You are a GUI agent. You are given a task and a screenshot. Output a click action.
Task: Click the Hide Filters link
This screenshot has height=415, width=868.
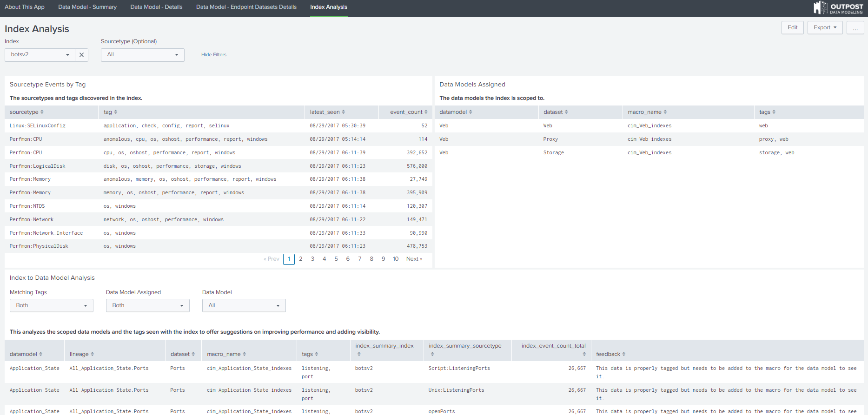[214, 55]
